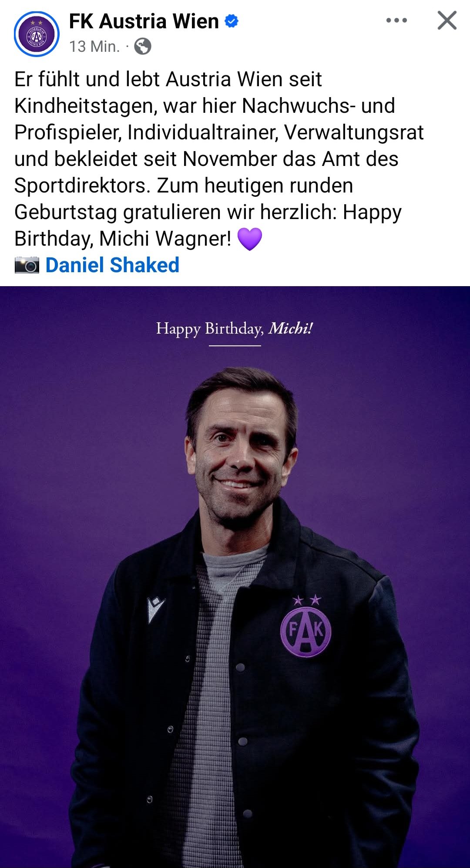
Task: Click the two stars above the FAK crest
Action: 307,601
